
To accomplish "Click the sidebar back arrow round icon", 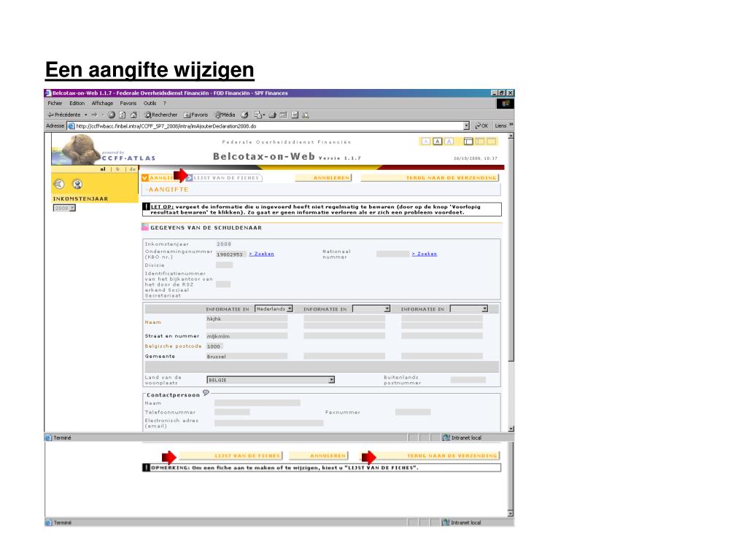I will pos(59,184).
